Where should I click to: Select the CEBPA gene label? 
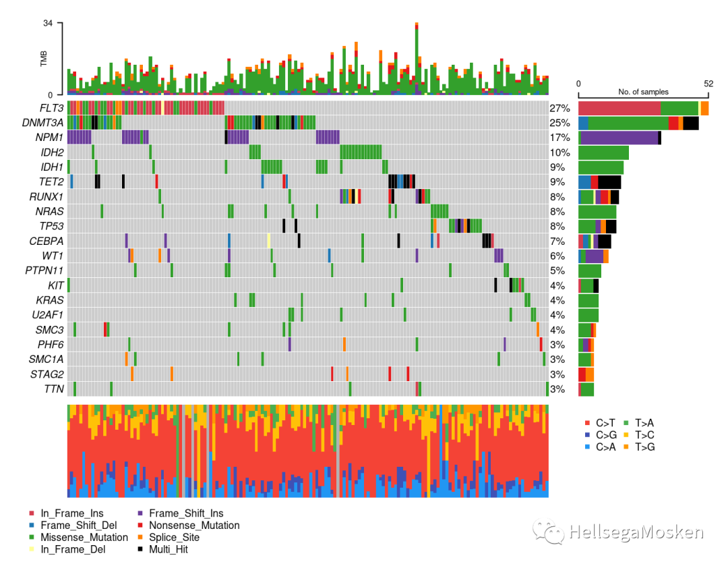pos(47,242)
